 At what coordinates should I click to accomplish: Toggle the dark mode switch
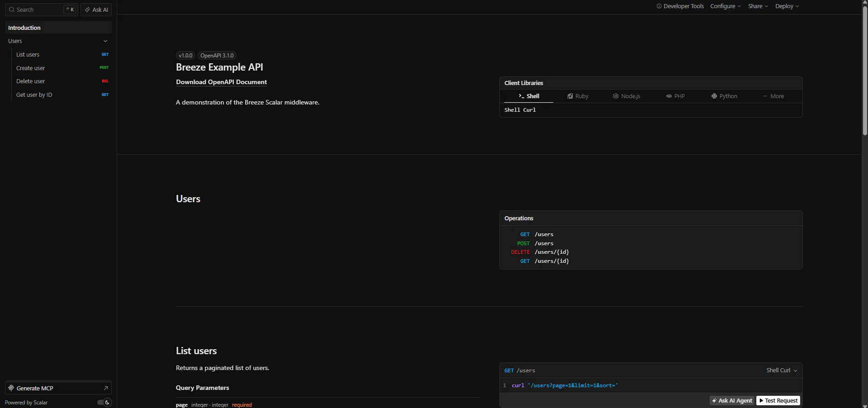pyautogui.click(x=104, y=402)
